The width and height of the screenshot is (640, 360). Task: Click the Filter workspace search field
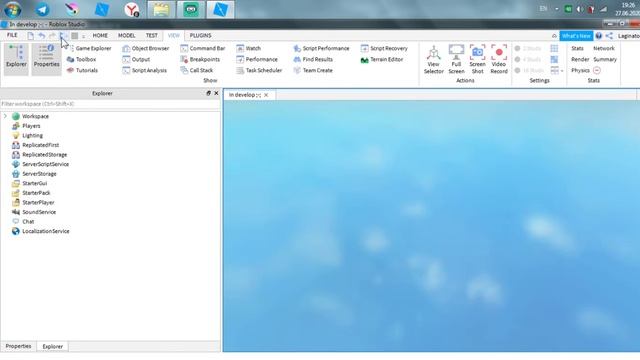(x=110, y=104)
